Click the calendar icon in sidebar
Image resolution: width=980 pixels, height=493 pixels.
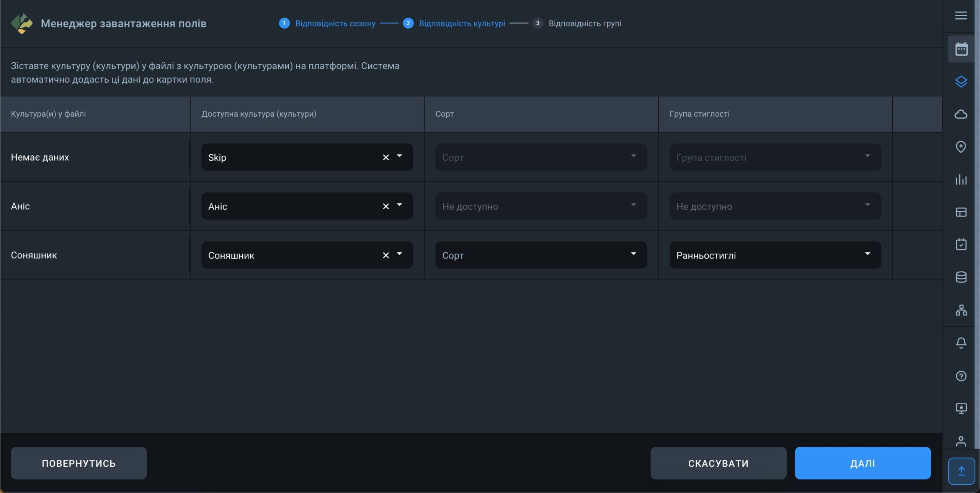961,49
